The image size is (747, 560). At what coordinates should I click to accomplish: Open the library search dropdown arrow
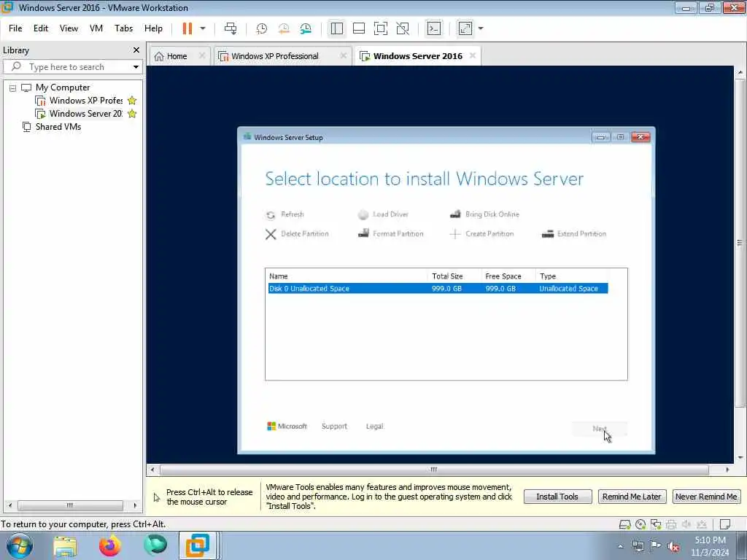[x=136, y=66]
